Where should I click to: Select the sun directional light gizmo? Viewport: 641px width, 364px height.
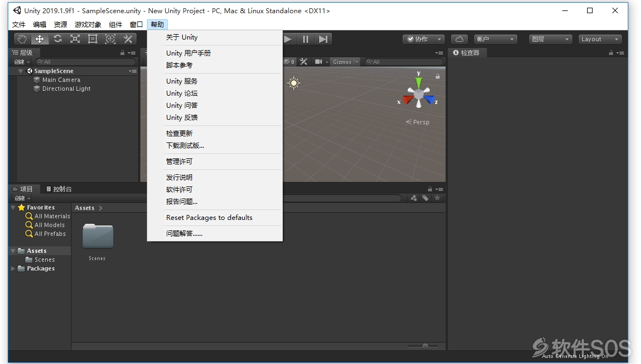pos(293,84)
